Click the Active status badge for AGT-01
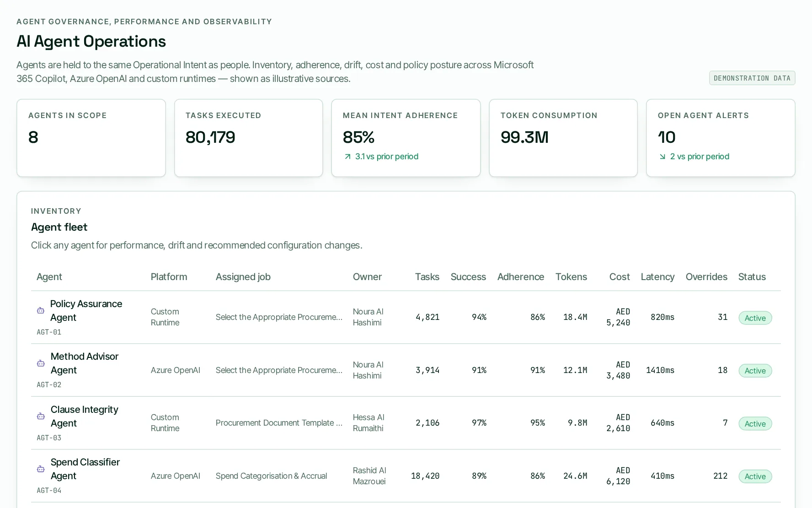812x508 pixels. coord(755,318)
